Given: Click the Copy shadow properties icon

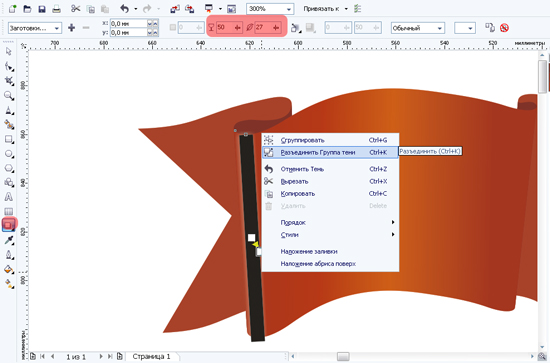Looking at the screenshot, I should pyautogui.click(x=490, y=28).
